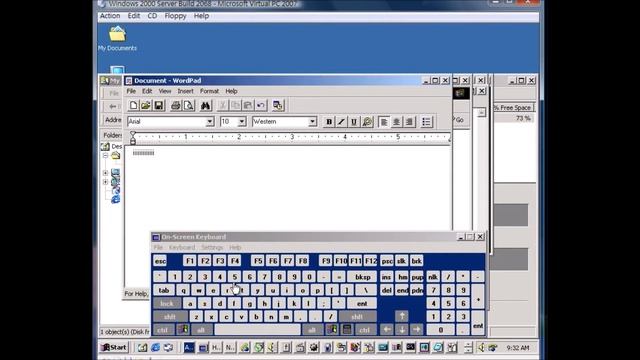Click the esc key on On-Screen Keyboard
This screenshot has width=640, height=360.
(160, 261)
